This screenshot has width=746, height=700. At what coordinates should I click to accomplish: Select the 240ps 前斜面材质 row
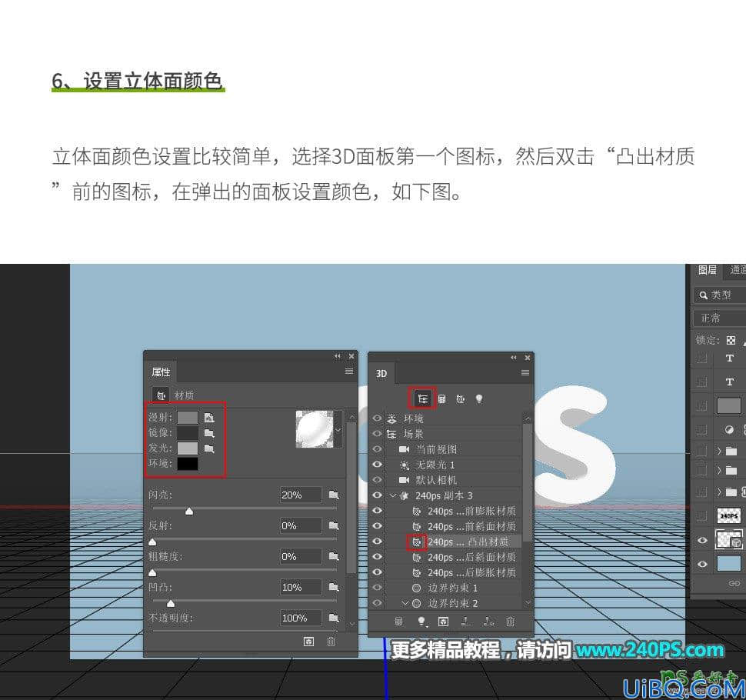pyautogui.click(x=453, y=526)
